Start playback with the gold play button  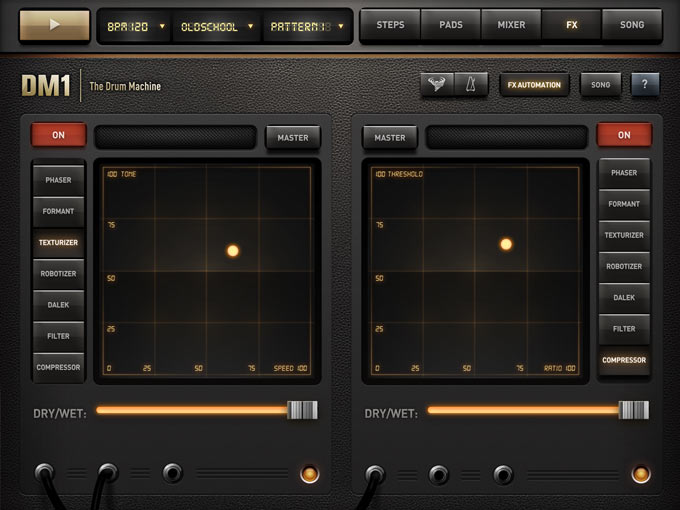tap(55, 25)
